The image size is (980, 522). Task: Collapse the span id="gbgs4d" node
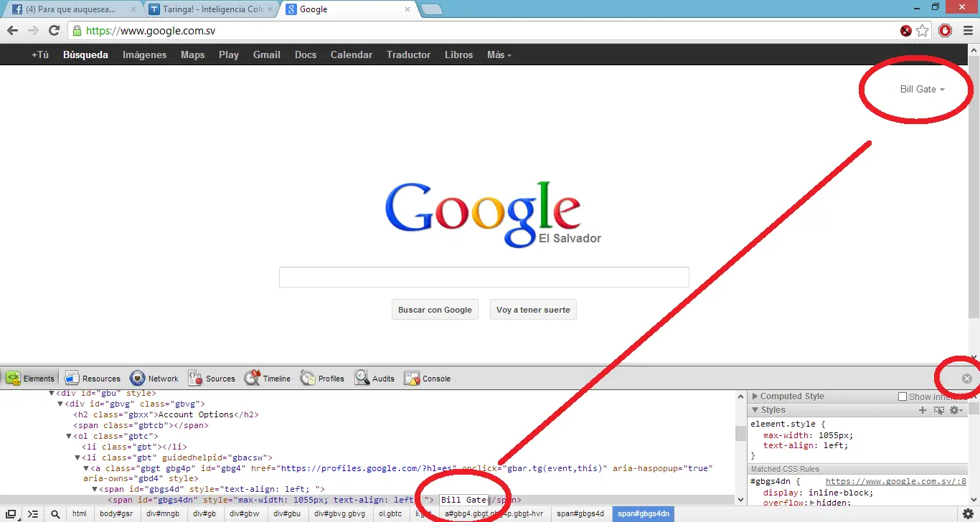pos(95,489)
